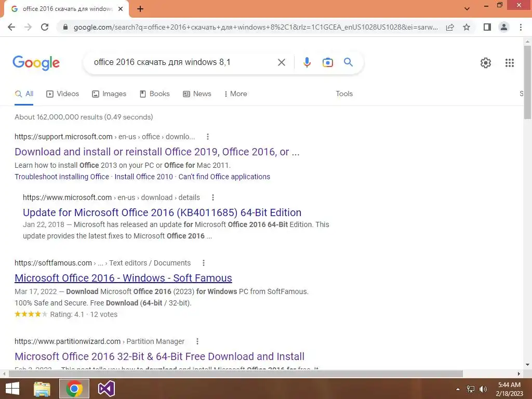Switch to Images results tab
This screenshot has height=399, width=532.
(109, 94)
